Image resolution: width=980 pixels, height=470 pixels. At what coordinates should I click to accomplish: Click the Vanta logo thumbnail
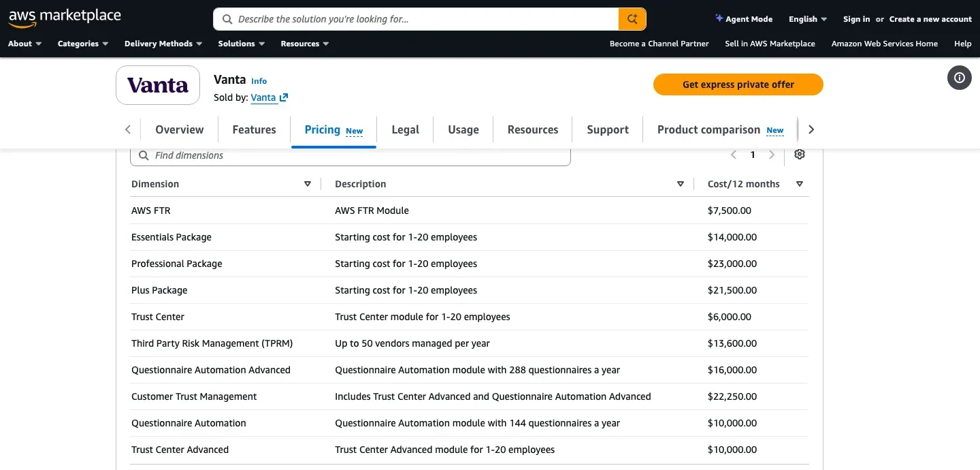pos(158,85)
